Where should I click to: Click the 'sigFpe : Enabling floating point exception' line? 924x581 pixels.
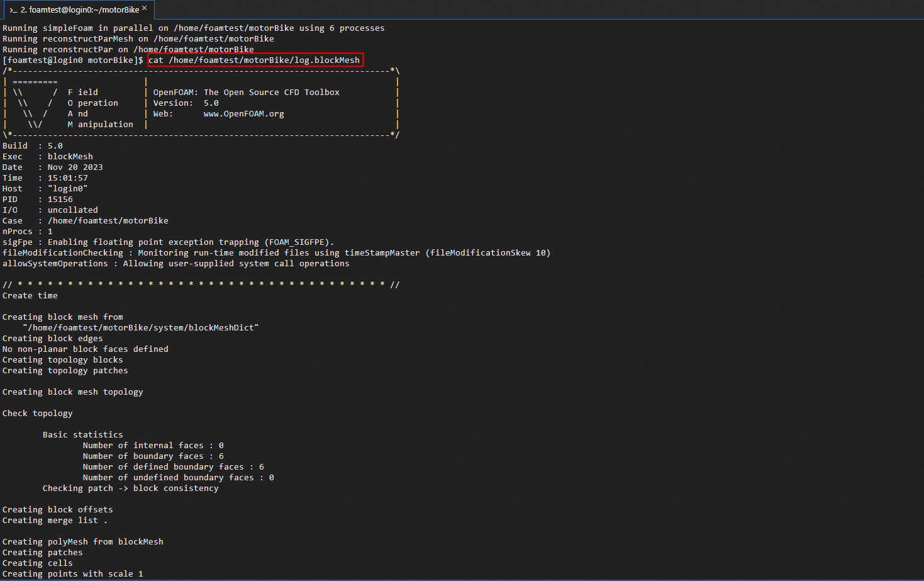169,242
